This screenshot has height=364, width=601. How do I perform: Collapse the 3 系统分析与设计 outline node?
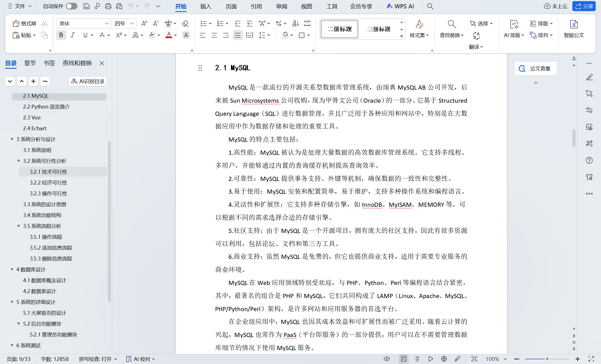click(12, 139)
